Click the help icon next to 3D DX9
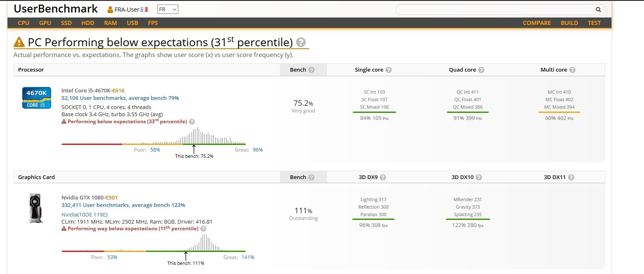This screenshot has width=644, height=274. pos(383,177)
